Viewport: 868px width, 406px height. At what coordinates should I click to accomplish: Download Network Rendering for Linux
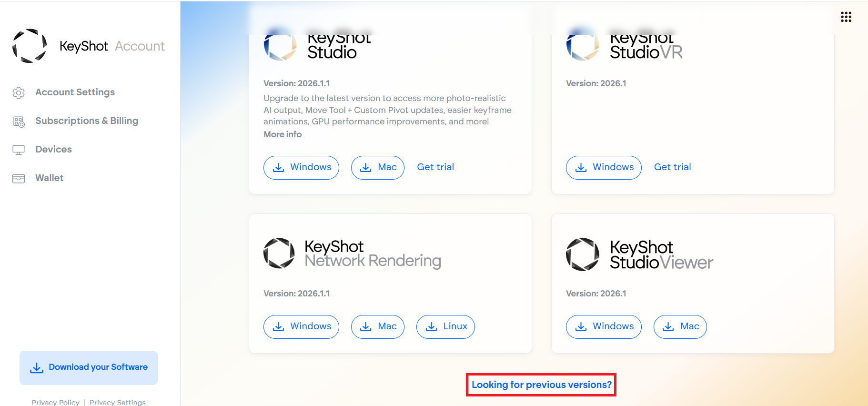point(445,327)
